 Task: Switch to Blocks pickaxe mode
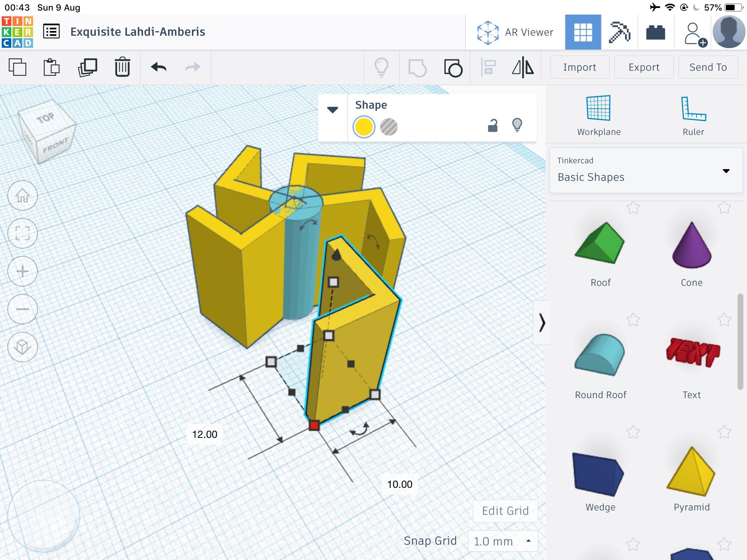click(619, 32)
